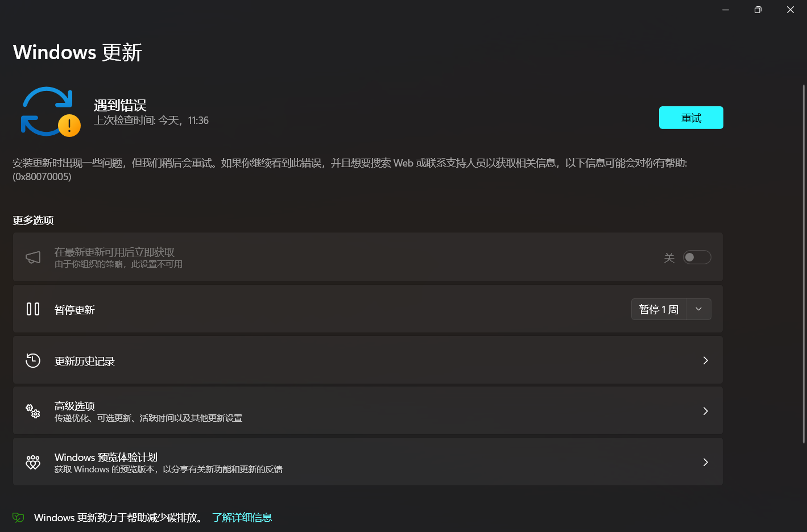
Task: Click the 重试 retry button
Action: (691, 118)
